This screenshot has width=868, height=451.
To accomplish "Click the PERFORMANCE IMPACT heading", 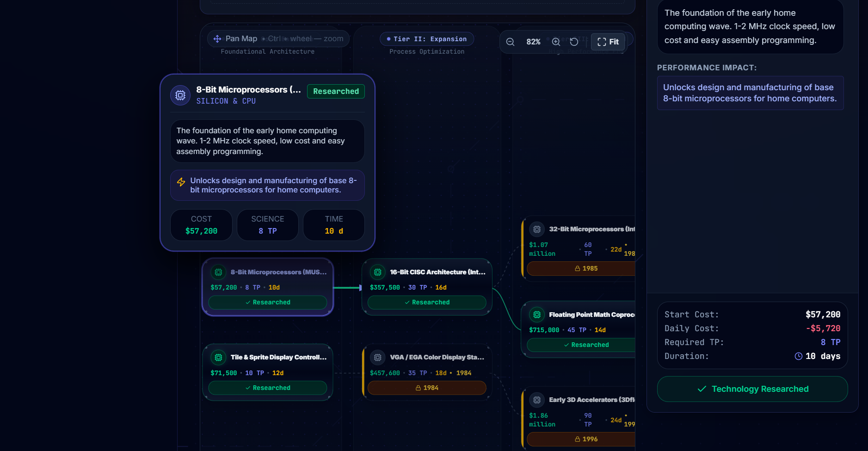I will point(707,68).
